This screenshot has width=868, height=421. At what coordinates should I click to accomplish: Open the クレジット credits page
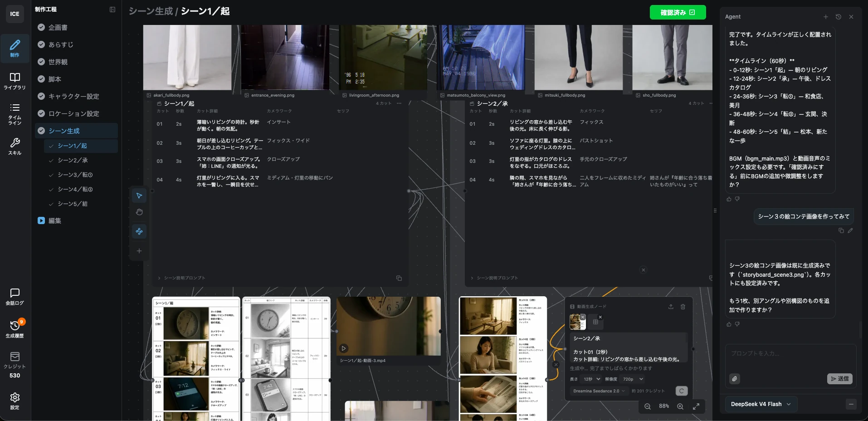(x=15, y=365)
